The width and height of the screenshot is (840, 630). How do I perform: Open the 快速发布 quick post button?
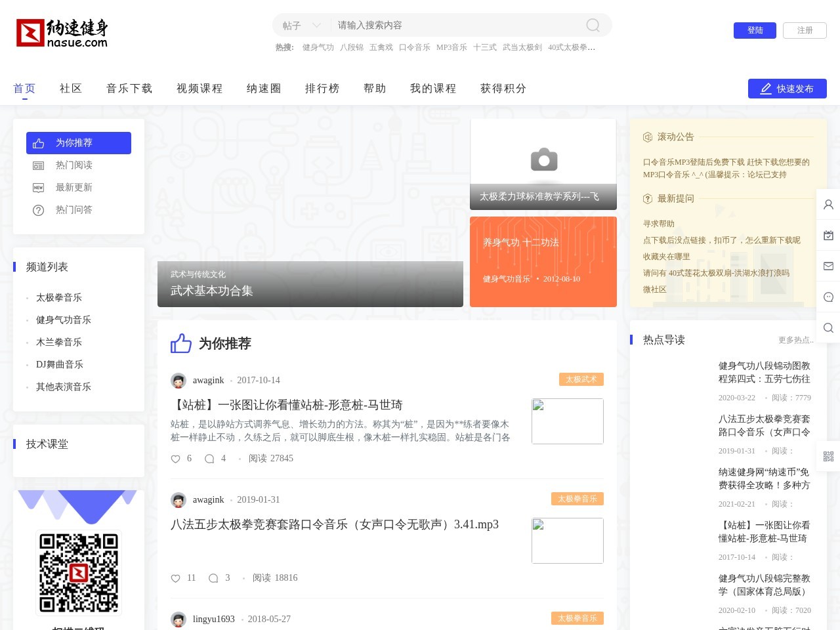tap(787, 89)
